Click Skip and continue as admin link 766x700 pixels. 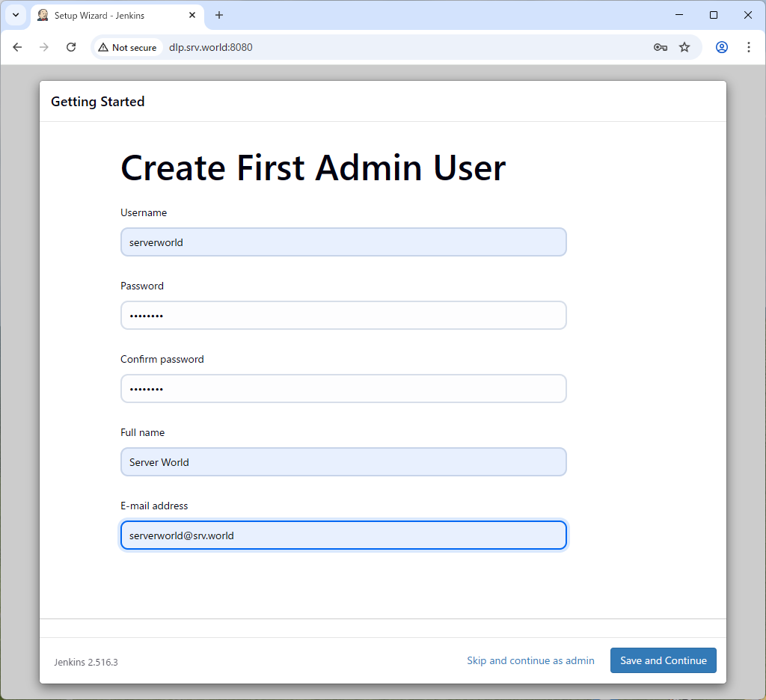point(530,660)
